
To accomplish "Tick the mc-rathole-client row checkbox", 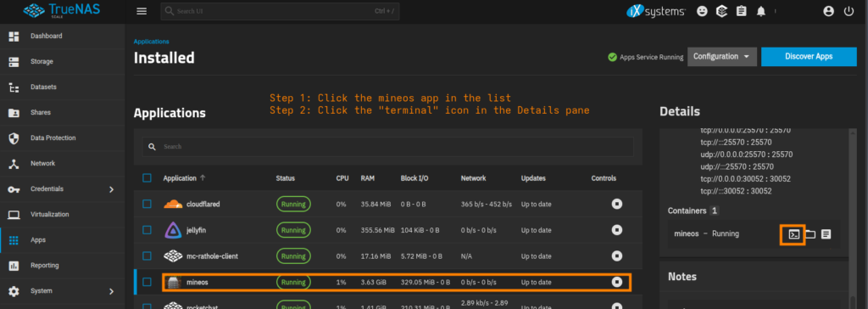I will click(147, 256).
